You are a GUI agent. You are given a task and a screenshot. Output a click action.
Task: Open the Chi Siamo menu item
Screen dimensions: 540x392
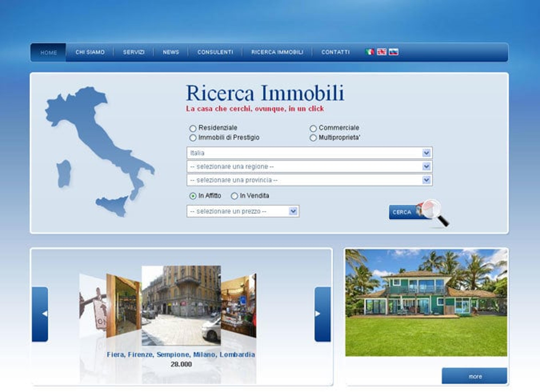tap(90, 52)
